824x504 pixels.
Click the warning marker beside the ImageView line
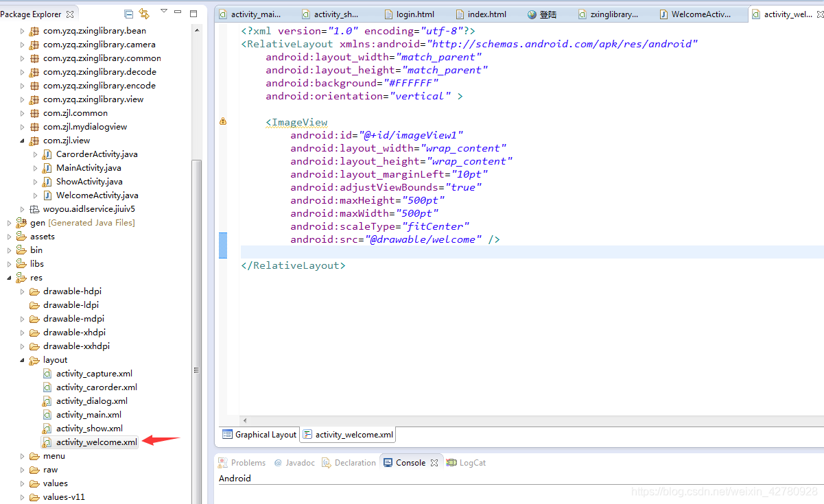pos(222,121)
